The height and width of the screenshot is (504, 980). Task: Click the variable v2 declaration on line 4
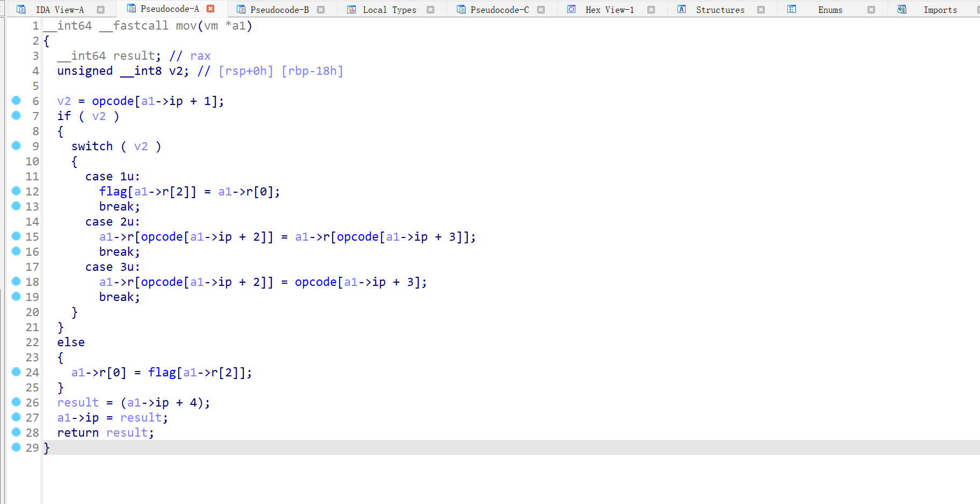[x=176, y=71]
